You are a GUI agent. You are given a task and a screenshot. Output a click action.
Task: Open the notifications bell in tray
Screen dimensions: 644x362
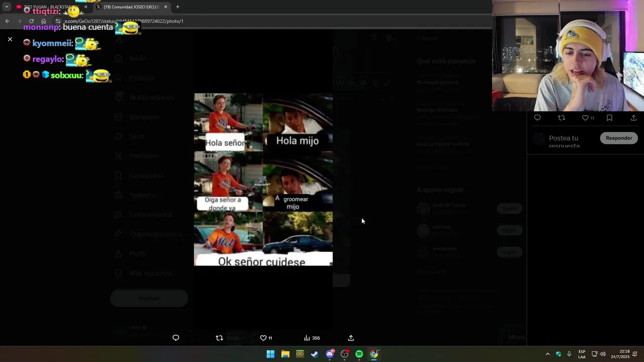coord(635,354)
